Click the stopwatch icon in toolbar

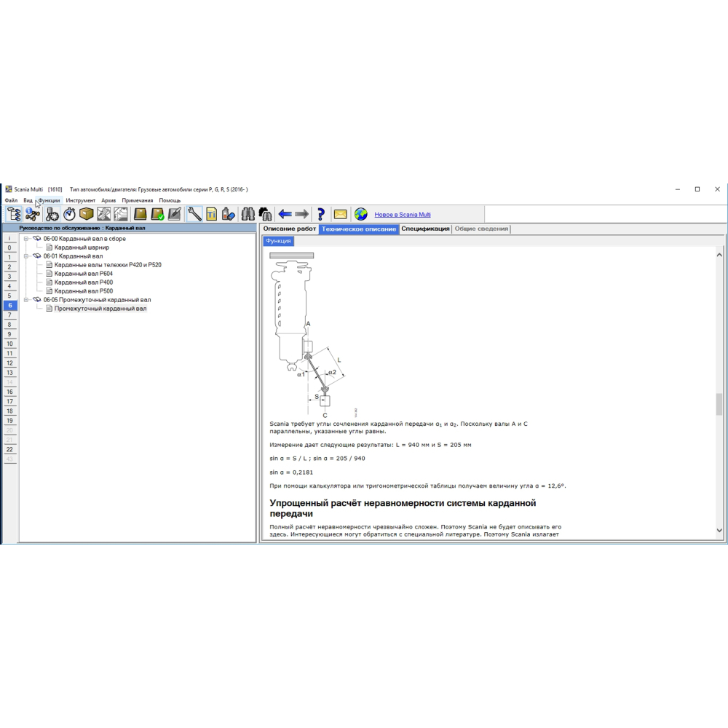point(69,214)
